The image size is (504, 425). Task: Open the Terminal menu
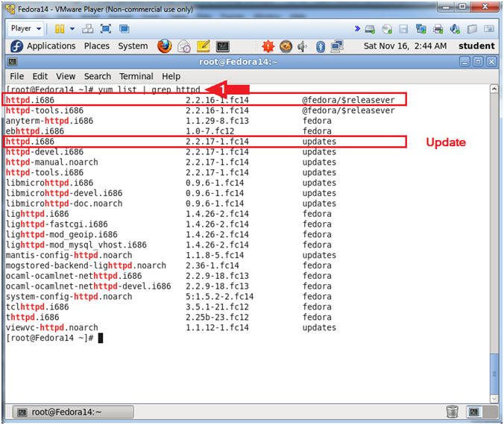(136, 77)
